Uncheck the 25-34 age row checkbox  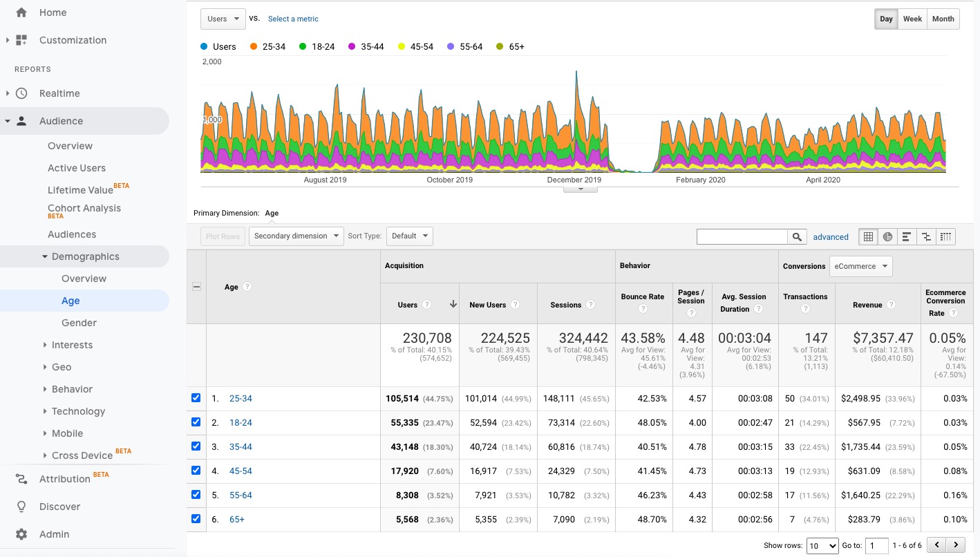[196, 397]
